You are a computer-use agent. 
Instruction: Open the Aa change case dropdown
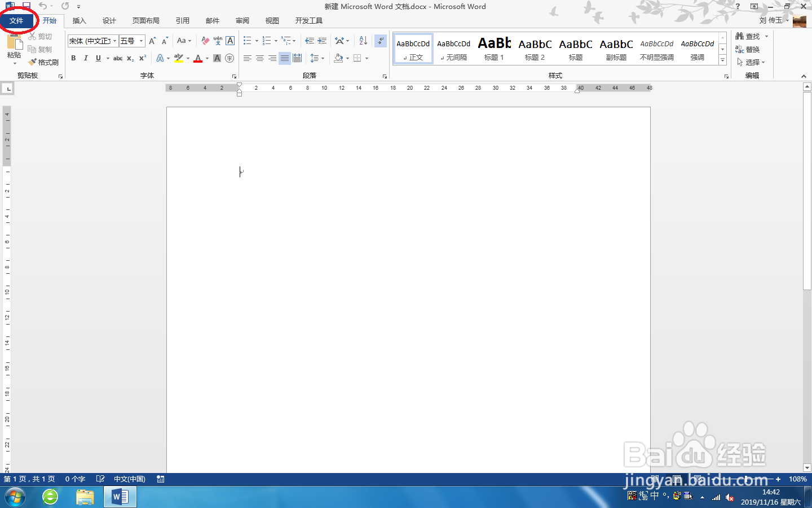coord(184,41)
